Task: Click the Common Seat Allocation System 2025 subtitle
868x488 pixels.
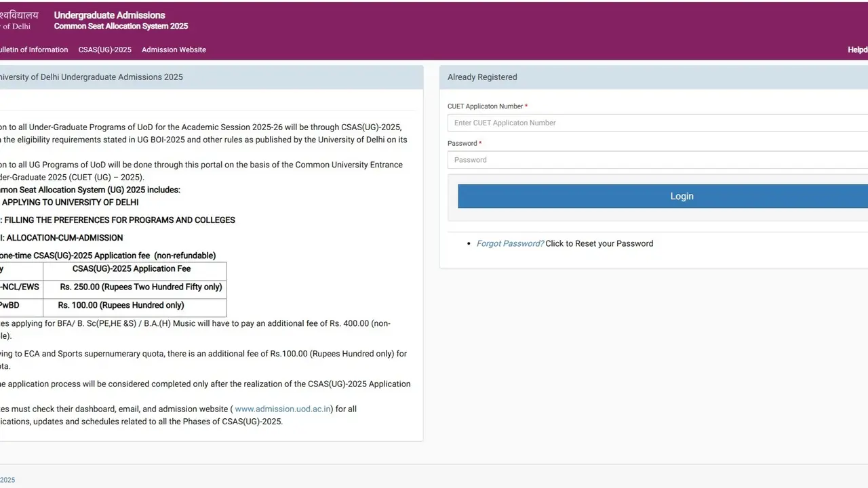Action: (x=121, y=26)
